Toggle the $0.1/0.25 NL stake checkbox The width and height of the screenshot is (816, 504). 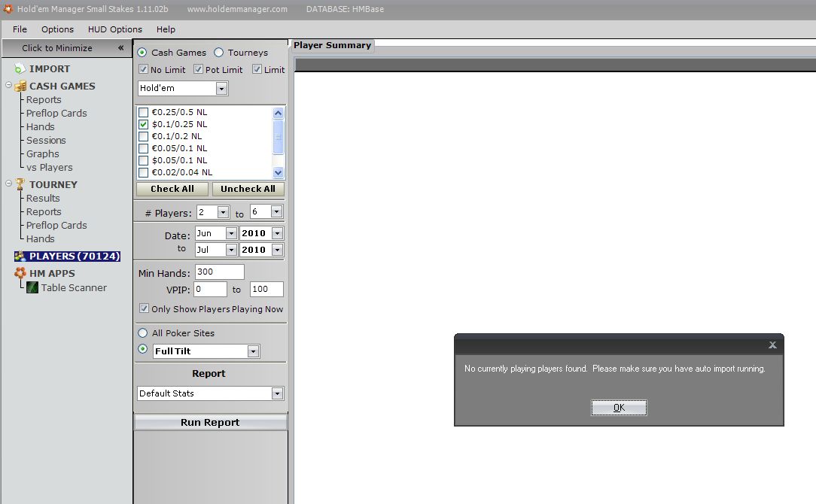coord(144,124)
